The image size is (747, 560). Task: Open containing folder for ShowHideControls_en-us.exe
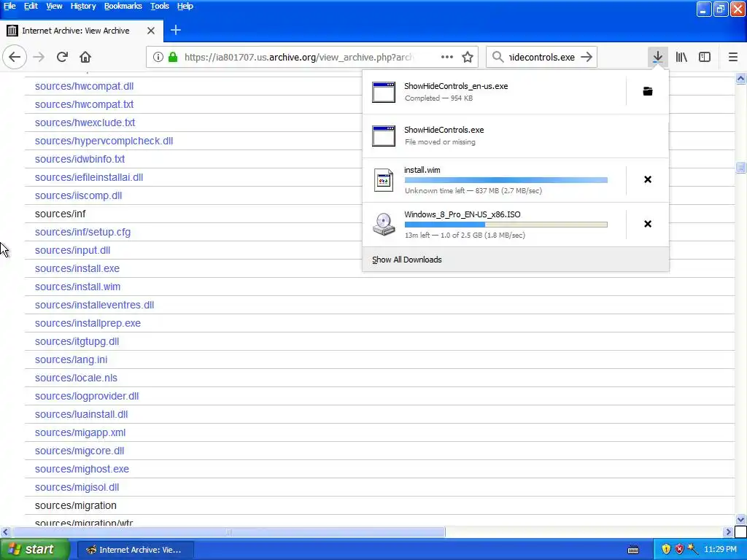coord(648,91)
